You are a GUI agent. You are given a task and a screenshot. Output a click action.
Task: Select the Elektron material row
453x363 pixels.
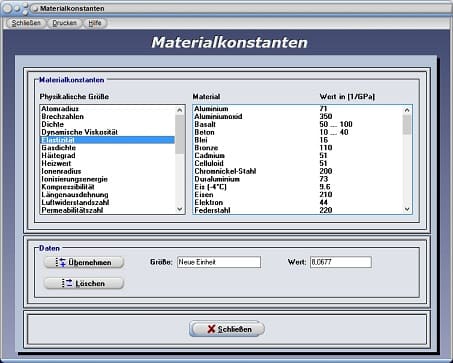coord(298,203)
